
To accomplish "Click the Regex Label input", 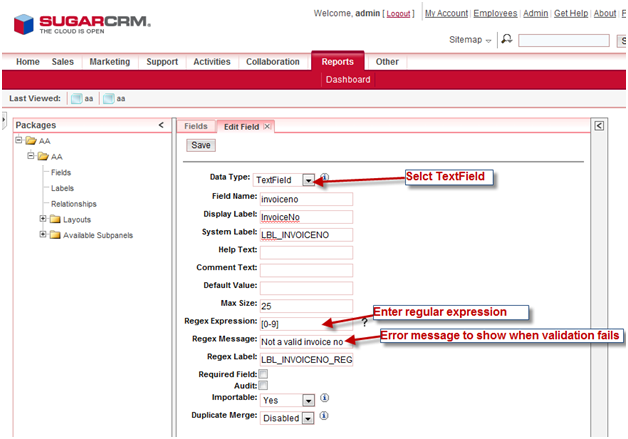I will pyautogui.click(x=306, y=359).
